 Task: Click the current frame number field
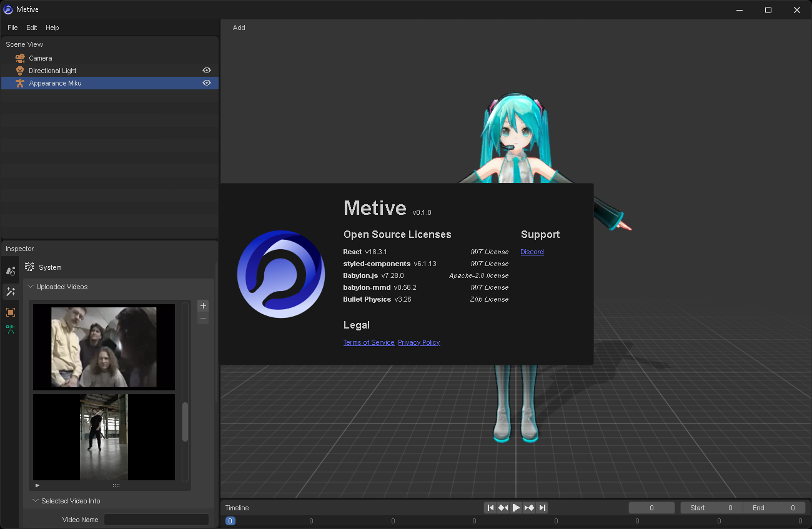click(651, 508)
